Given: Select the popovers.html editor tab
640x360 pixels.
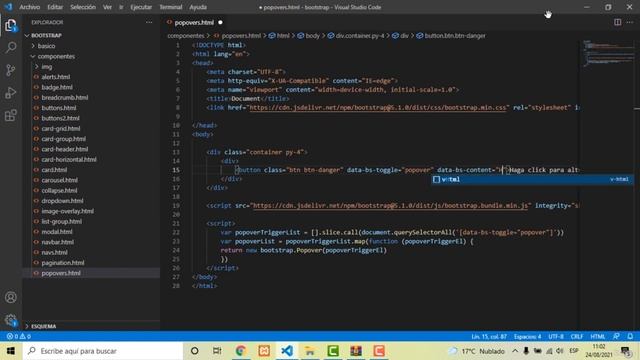Looking at the screenshot, I should tap(194, 22).
